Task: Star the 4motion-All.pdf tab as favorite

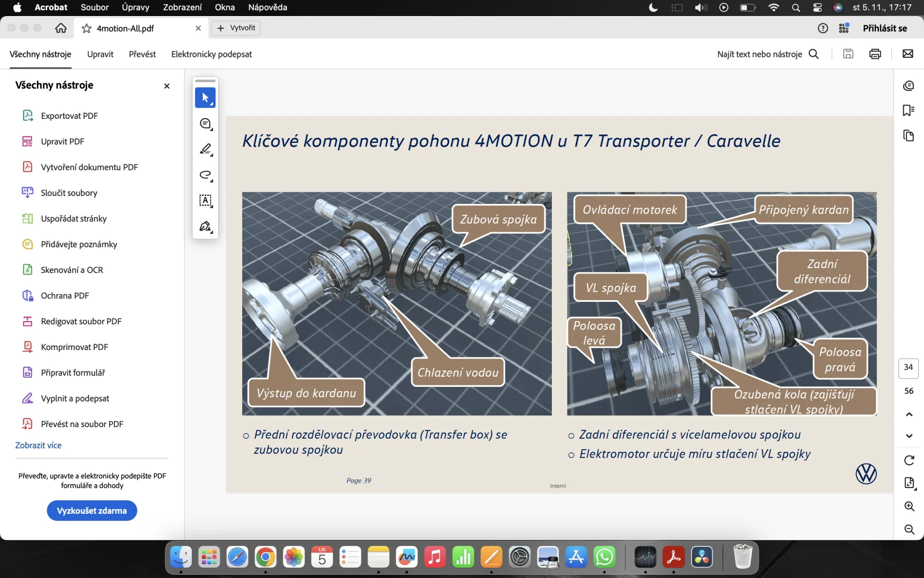Action: tap(87, 28)
